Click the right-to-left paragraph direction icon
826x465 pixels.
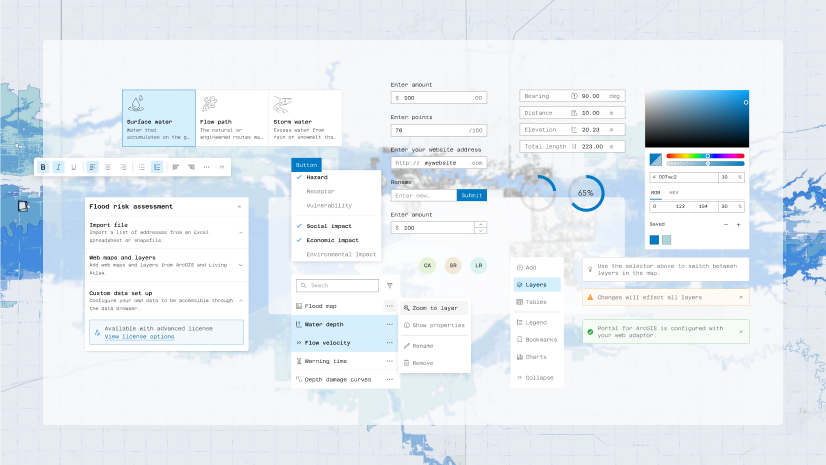pyautogui.click(x=191, y=167)
